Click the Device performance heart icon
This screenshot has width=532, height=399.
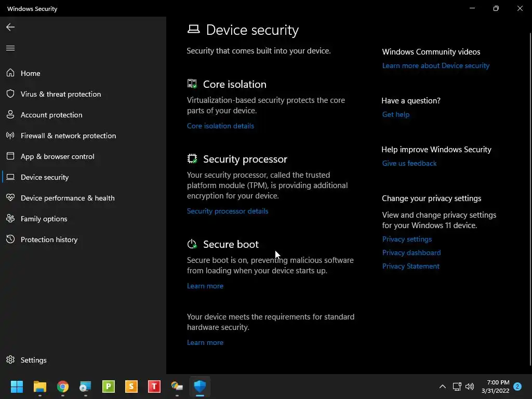10,197
